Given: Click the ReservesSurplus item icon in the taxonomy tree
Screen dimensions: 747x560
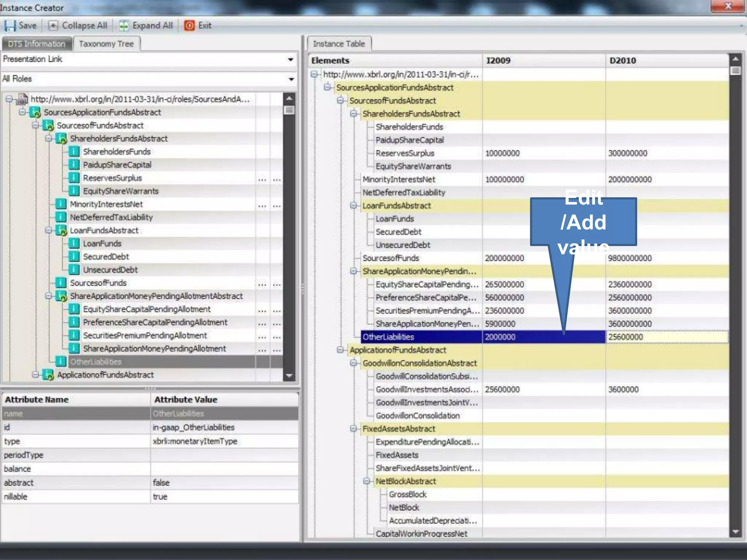Looking at the screenshot, I should click(74, 178).
